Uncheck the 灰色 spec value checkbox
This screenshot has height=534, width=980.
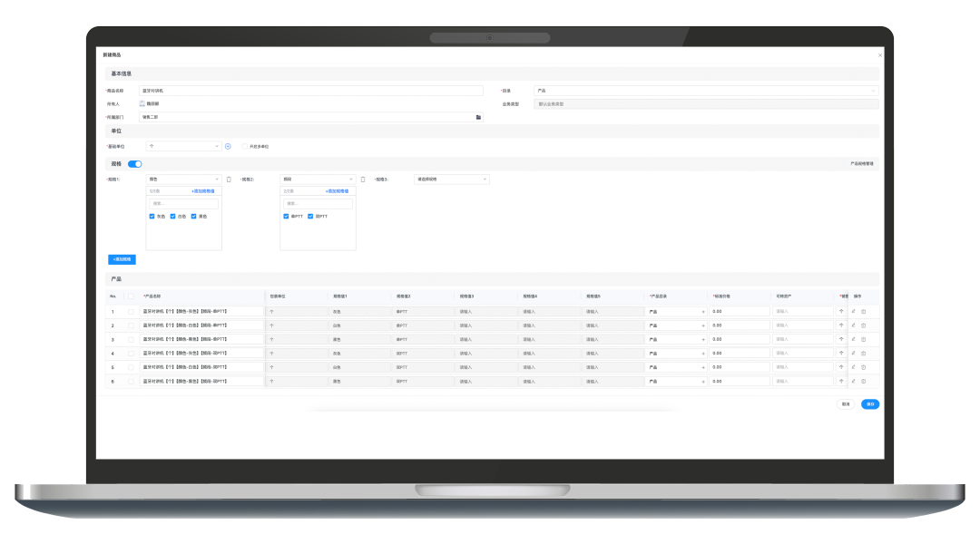[x=152, y=216]
